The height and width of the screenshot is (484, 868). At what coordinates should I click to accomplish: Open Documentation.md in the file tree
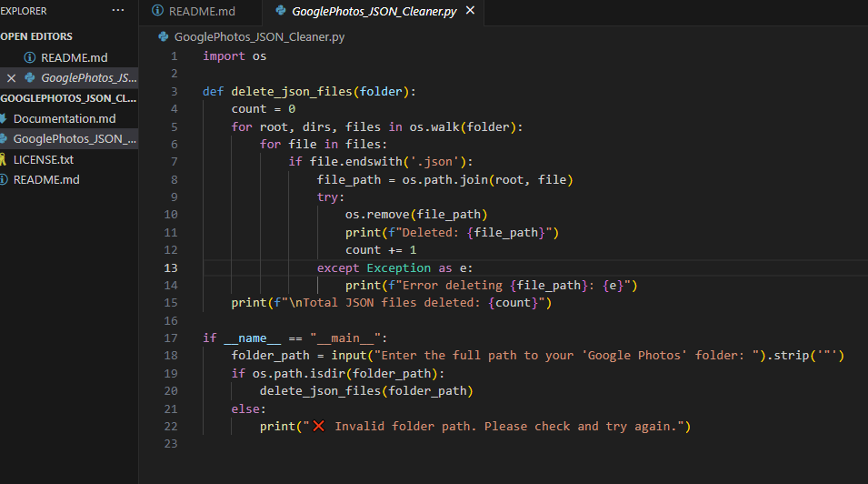(x=65, y=118)
